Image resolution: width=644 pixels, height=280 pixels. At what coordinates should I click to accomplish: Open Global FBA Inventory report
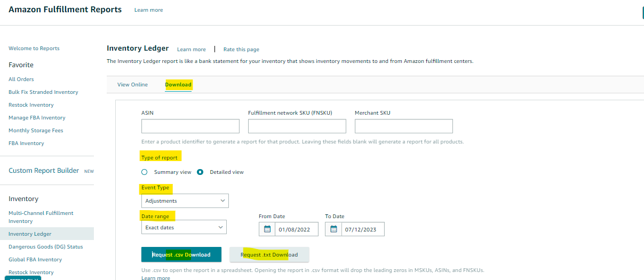click(x=35, y=260)
